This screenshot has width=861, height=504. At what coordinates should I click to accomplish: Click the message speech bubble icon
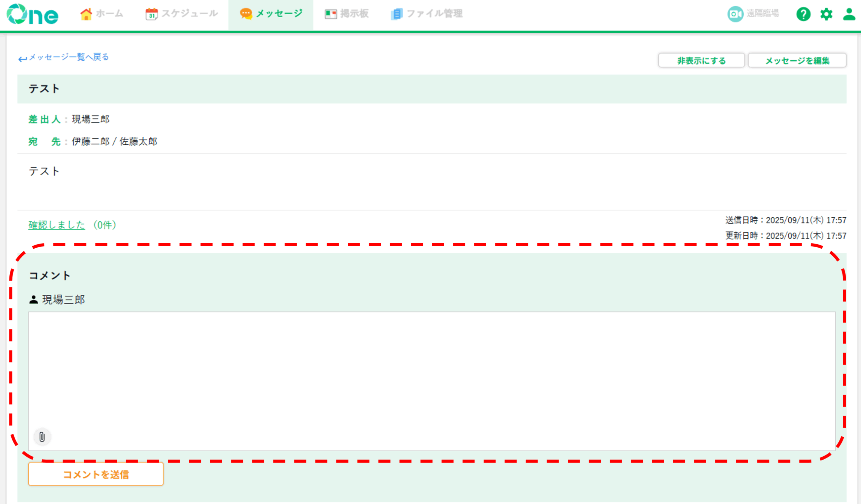pyautogui.click(x=246, y=14)
